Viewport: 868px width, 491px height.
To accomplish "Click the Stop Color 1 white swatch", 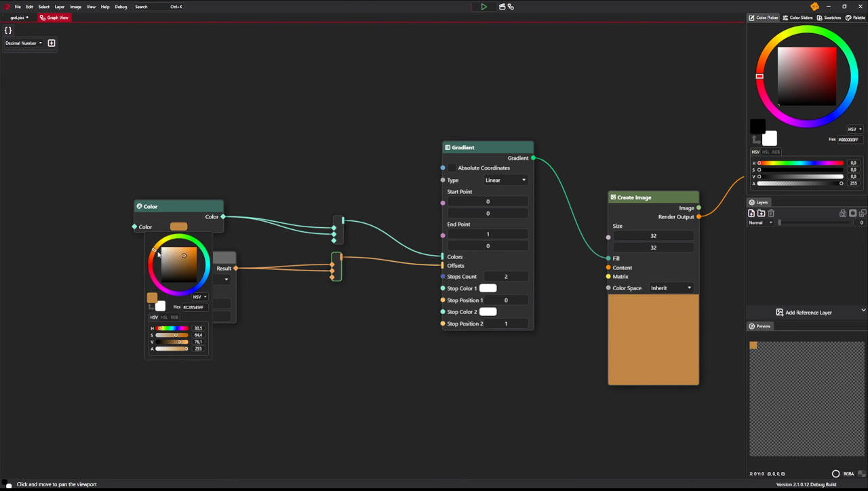I will click(488, 289).
